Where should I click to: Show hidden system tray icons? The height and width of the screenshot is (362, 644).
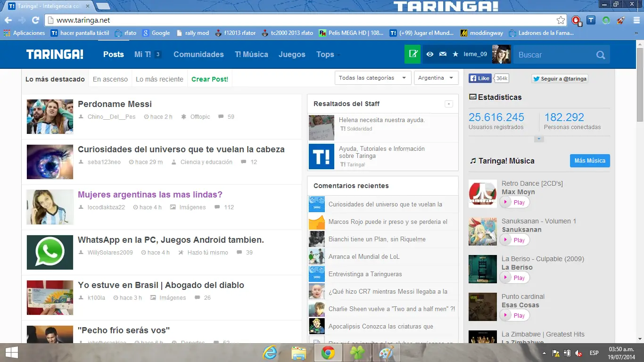point(545,353)
